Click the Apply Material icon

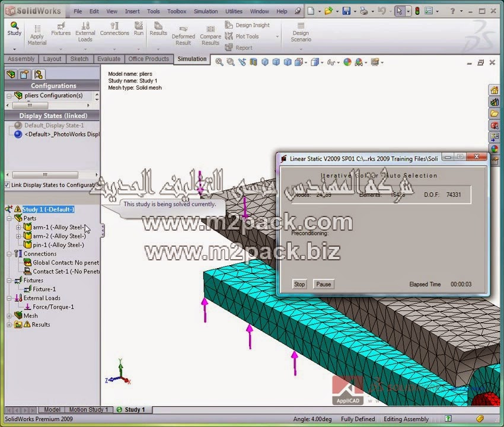coord(37,36)
